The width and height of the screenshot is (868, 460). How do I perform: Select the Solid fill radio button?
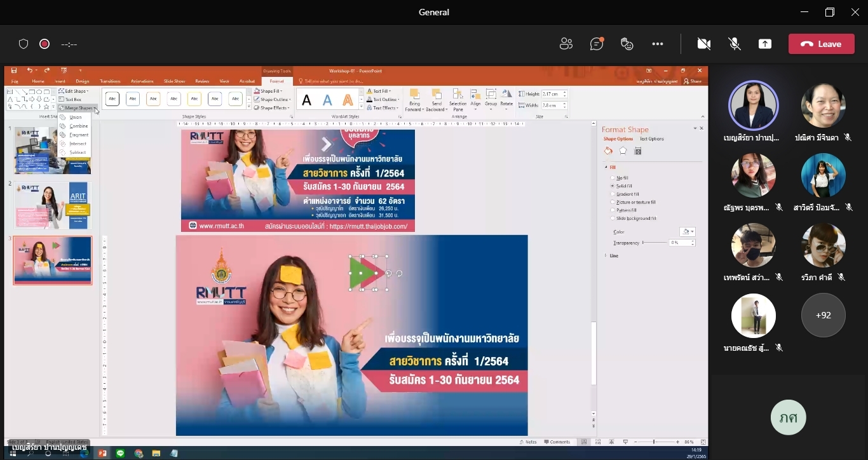pos(613,186)
